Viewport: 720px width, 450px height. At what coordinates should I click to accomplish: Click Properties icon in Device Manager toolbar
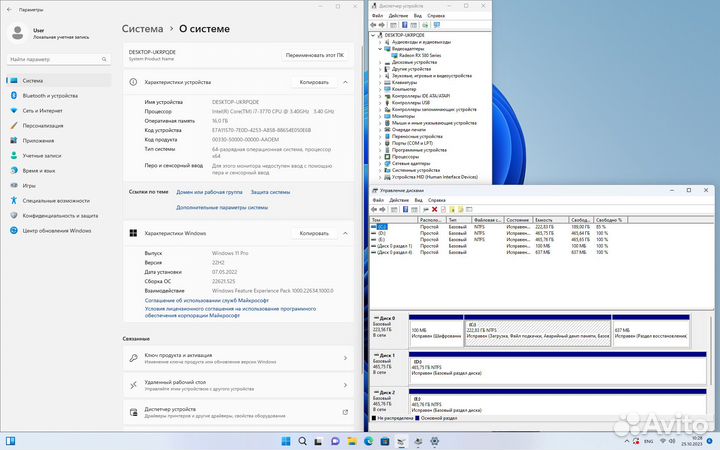(x=394, y=25)
